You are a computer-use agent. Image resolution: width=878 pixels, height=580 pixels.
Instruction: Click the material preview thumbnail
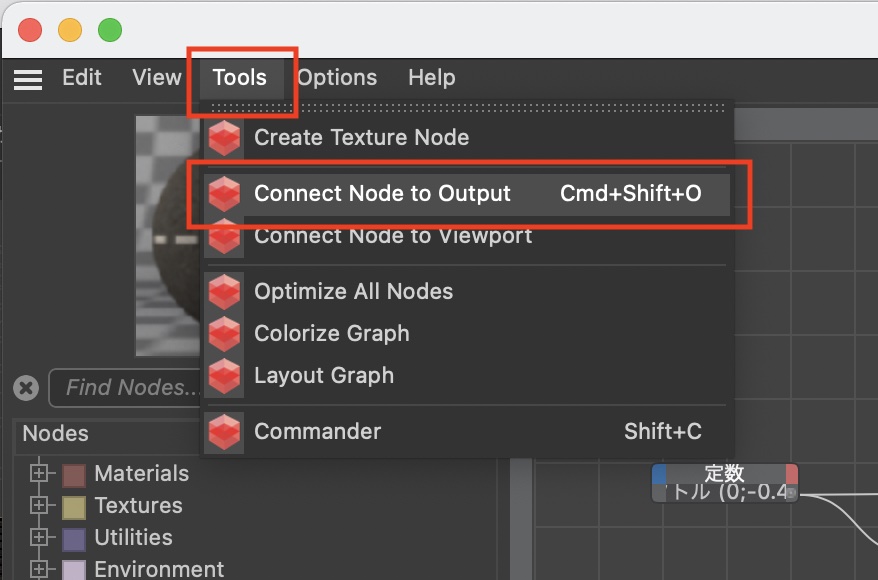(x=167, y=235)
